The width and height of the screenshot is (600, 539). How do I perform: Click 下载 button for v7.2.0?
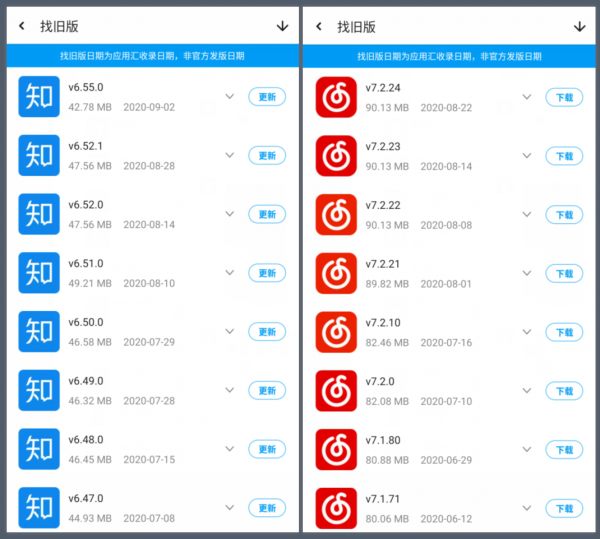(564, 391)
